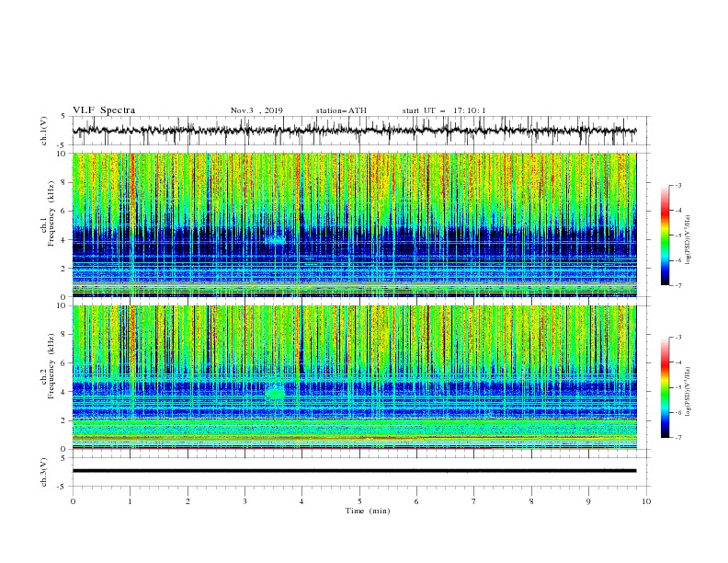Viewport: 728px width, 563px height.
Task: Click time axis tick label "7"
Action: pos(474,501)
